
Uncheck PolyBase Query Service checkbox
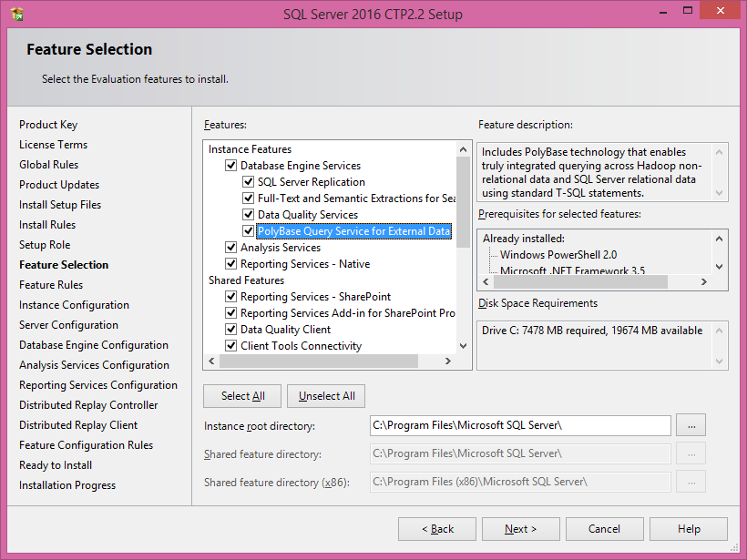[x=248, y=231]
